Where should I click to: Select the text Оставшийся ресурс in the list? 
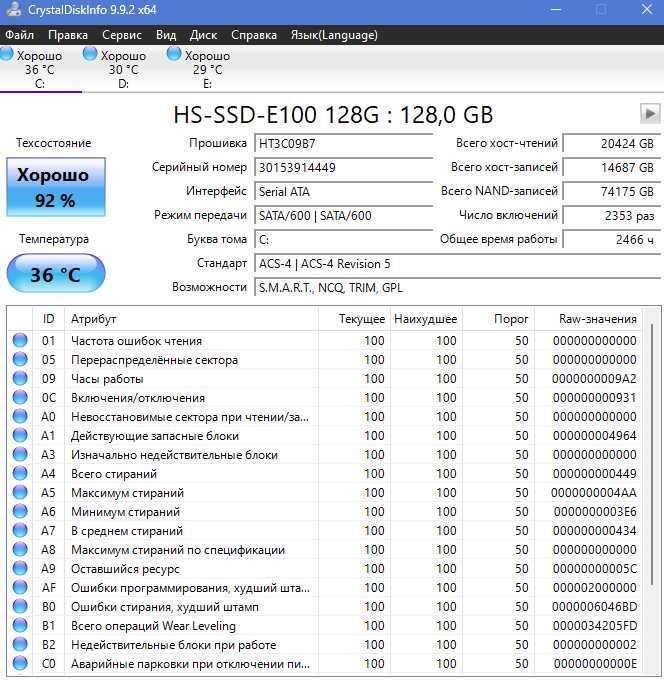[125, 569]
